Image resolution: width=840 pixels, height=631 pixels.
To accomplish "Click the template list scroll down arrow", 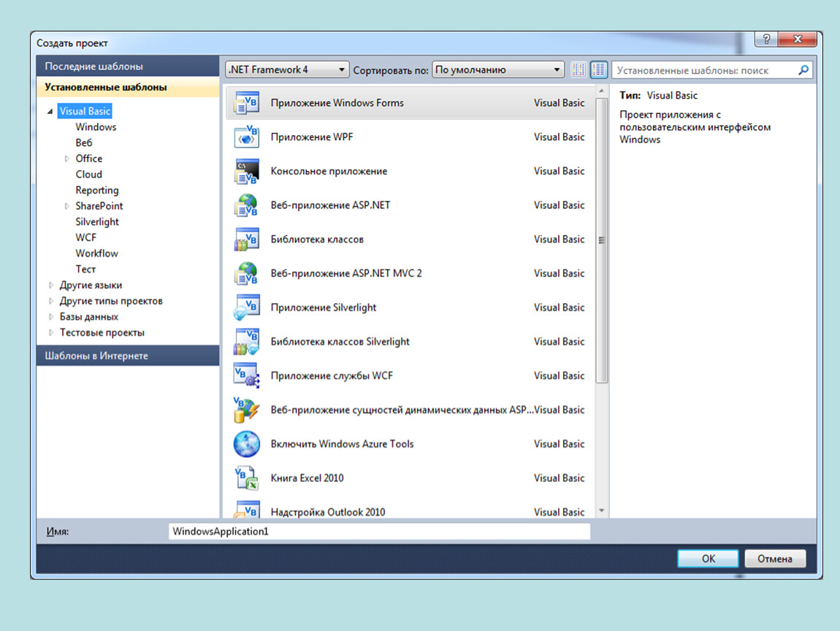I will click(602, 510).
